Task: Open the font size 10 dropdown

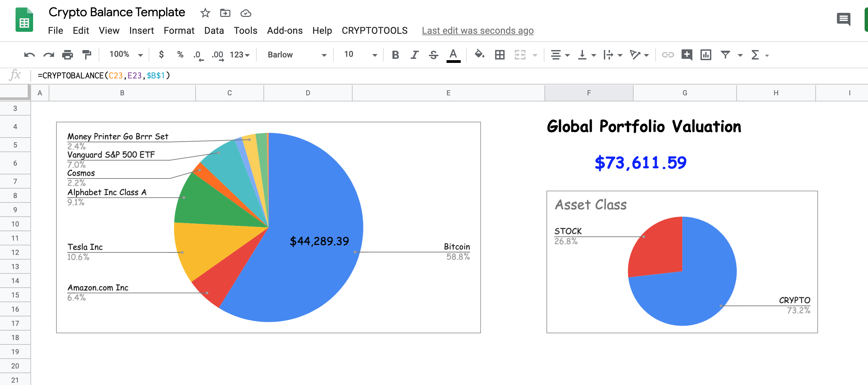Action: (360, 54)
